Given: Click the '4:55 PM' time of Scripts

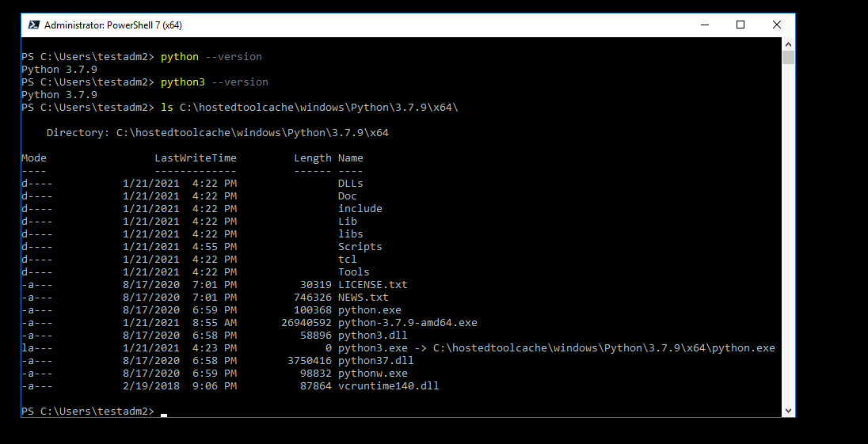Looking at the screenshot, I should point(215,247).
